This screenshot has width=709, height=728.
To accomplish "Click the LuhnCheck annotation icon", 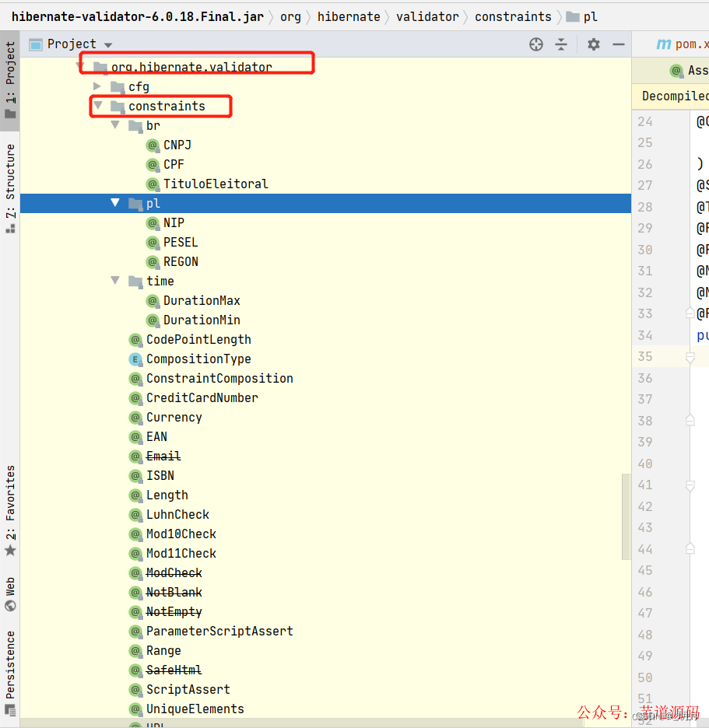I will (x=135, y=515).
